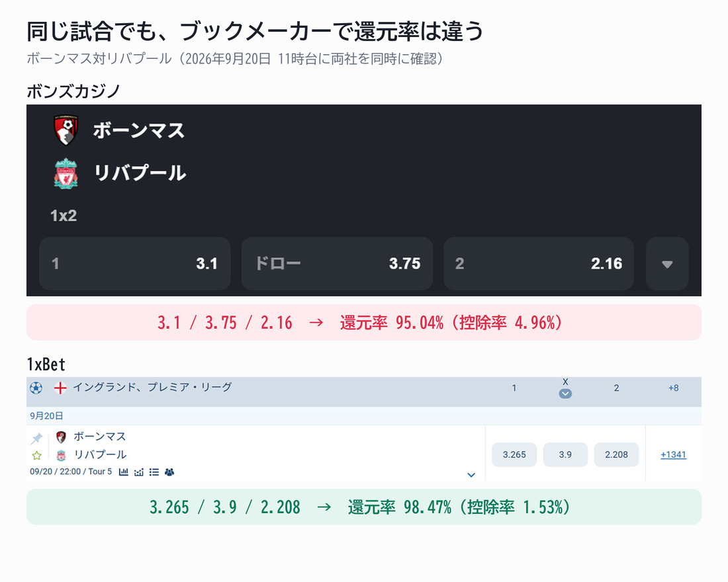Click ボーンマス team name in Bons panel
The width and height of the screenshot is (728, 582).
coord(139,130)
